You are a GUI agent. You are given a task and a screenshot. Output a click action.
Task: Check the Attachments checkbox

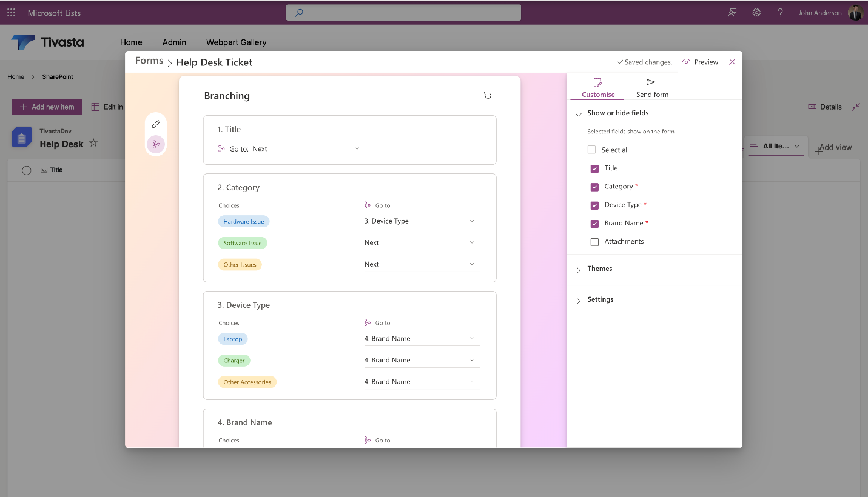594,242
